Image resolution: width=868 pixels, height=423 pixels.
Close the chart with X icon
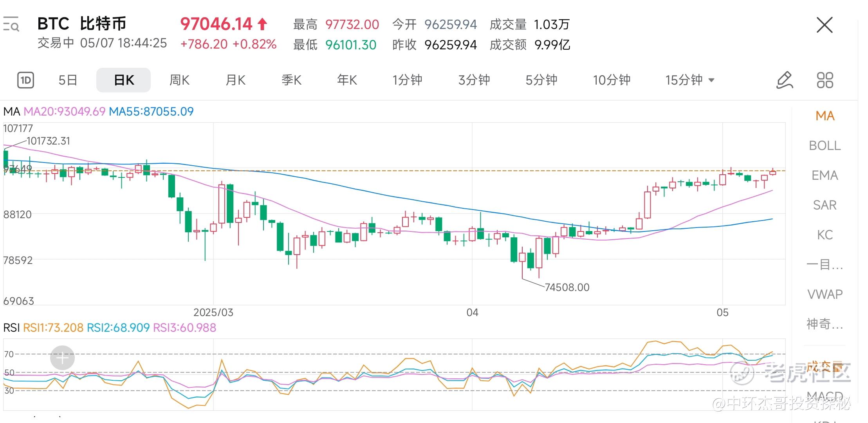coord(825,25)
